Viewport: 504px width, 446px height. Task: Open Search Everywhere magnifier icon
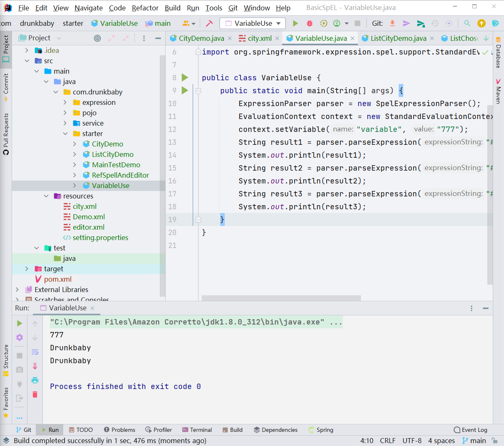tap(467, 23)
